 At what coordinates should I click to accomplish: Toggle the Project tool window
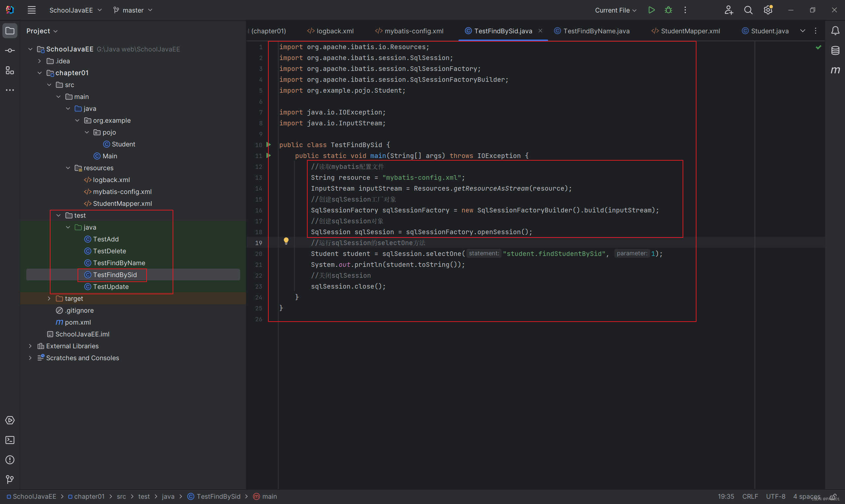10,31
